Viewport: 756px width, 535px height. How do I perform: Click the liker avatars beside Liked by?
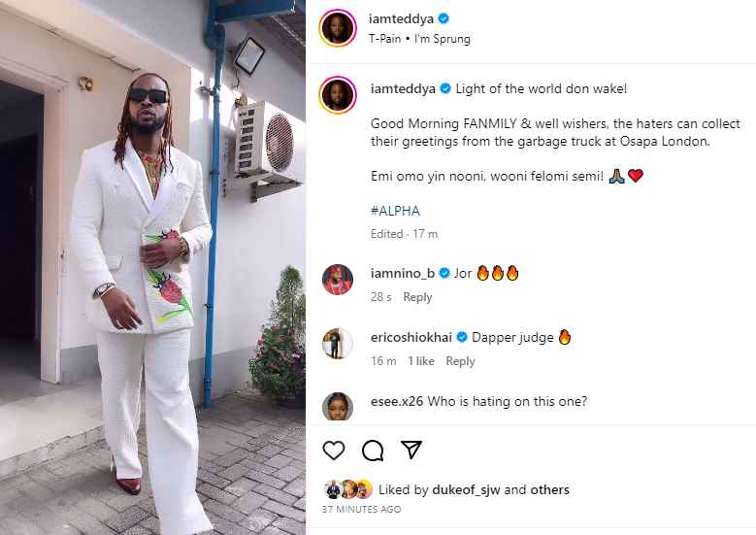347,489
